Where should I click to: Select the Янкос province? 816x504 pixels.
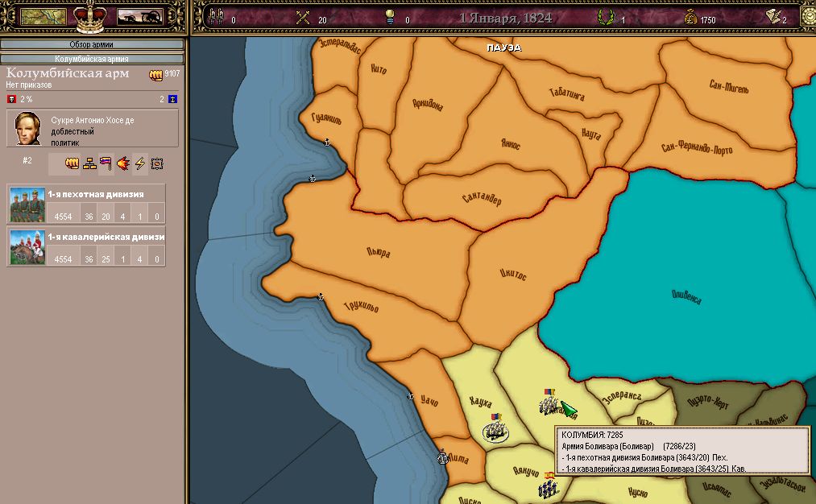(511, 143)
